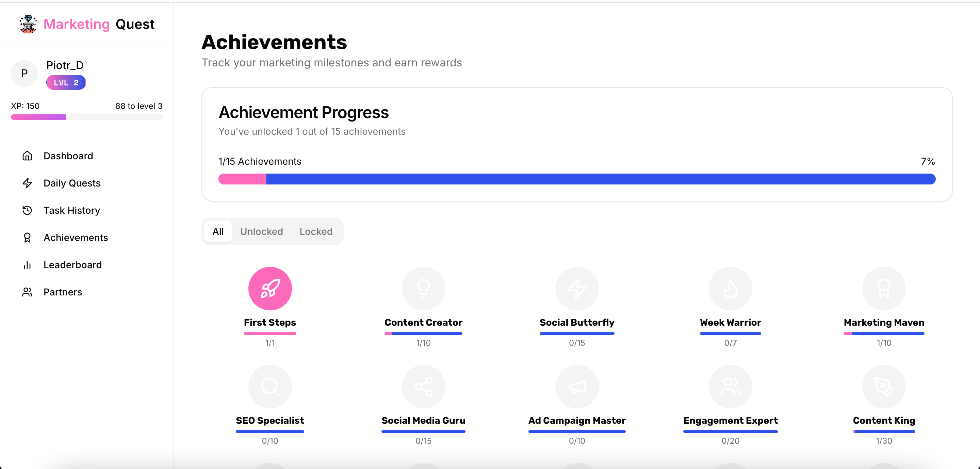
Task: Select the SEO Specialist magnifier badge
Action: (x=270, y=386)
